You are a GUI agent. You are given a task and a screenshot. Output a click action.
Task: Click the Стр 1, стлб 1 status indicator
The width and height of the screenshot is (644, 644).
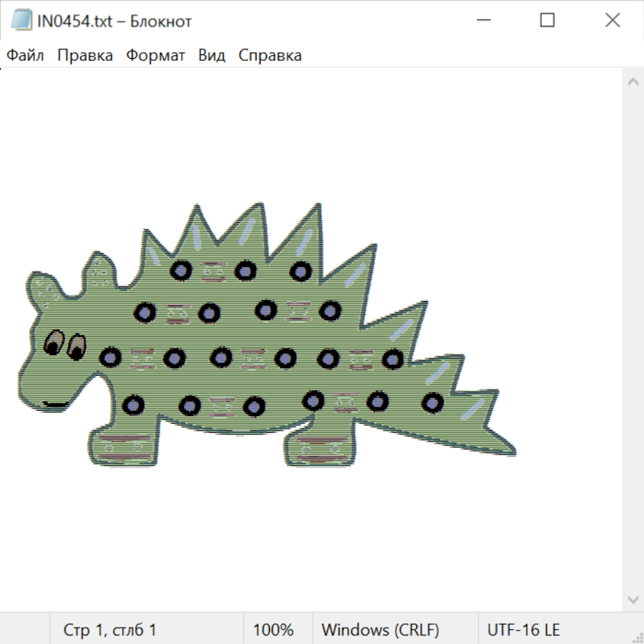coord(109,630)
